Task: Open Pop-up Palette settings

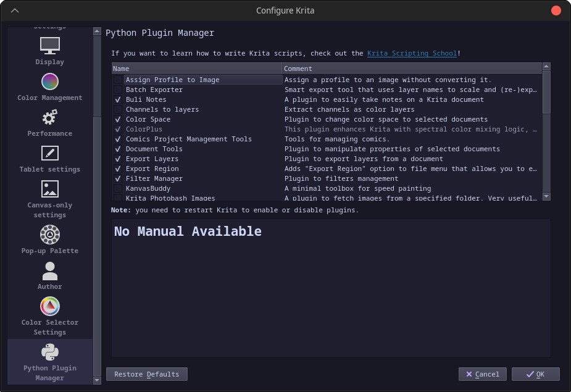Action: click(49, 235)
